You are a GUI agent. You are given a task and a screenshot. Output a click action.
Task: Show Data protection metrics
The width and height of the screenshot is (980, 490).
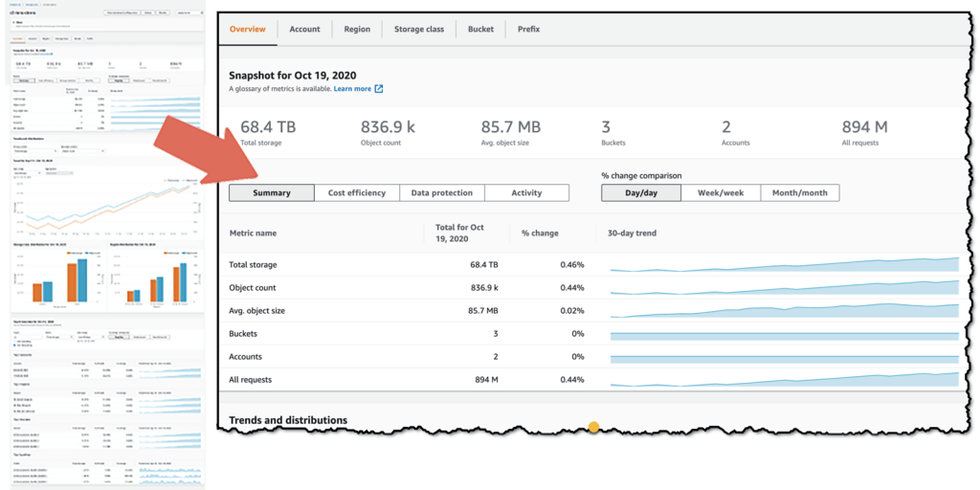(442, 192)
